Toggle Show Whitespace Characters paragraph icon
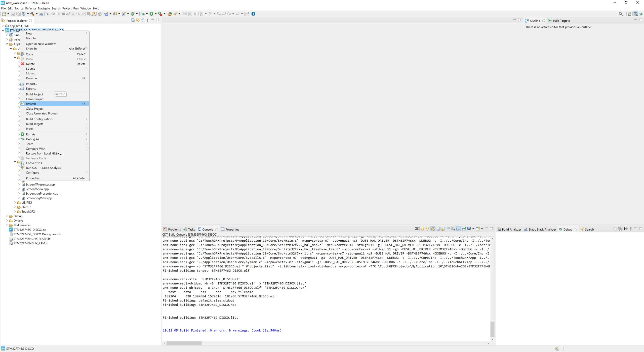644x352 pixels. click(x=195, y=14)
